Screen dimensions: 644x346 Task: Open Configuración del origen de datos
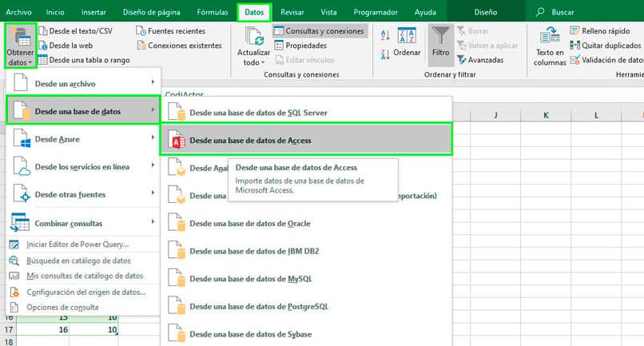(83, 292)
